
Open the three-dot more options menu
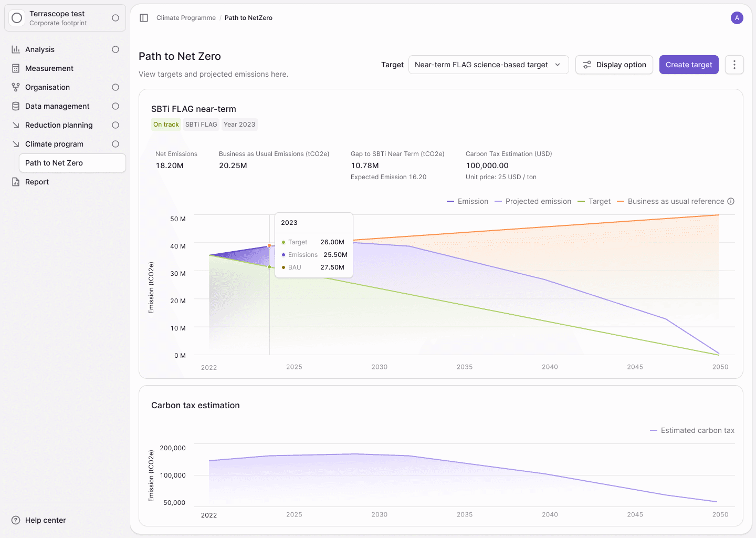coord(734,65)
